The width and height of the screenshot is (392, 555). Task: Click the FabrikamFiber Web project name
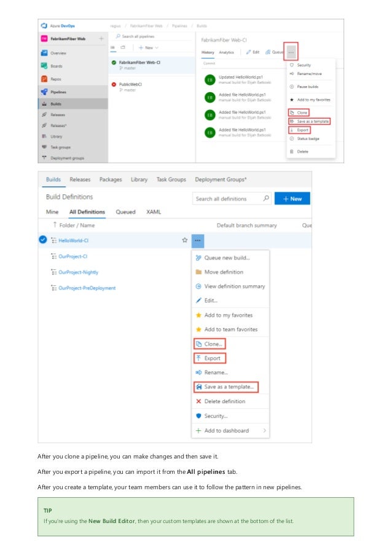[68, 39]
